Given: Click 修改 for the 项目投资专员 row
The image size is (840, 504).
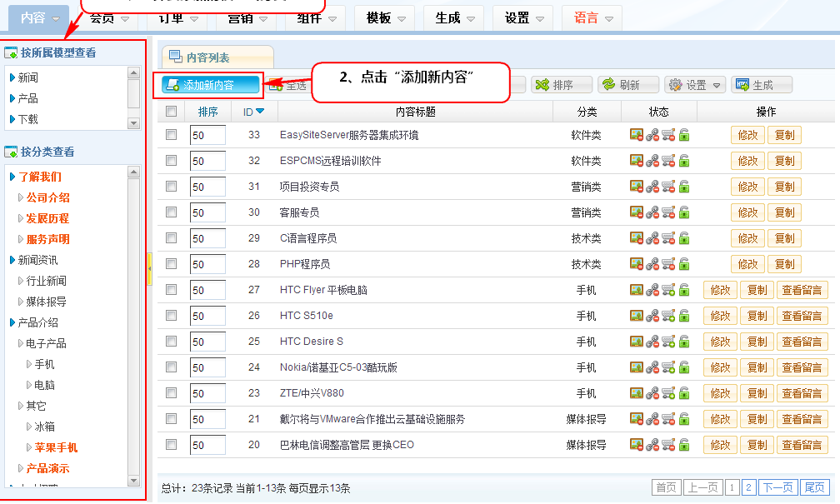Looking at the screenshot, I should pos(747,187).
